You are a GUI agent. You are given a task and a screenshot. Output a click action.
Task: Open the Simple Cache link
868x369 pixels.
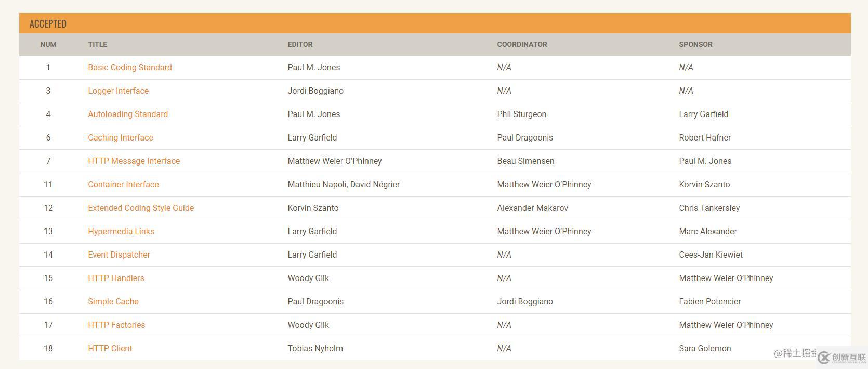coord(113,301)
